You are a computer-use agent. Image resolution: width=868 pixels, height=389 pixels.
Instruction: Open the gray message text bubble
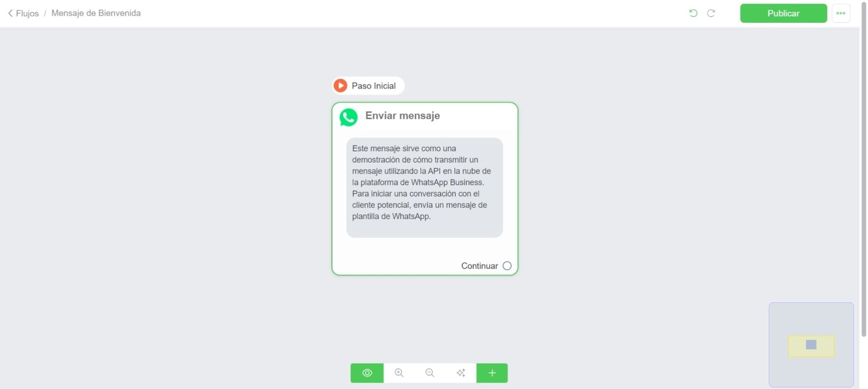pyautogui.click(x=425, y=188)
